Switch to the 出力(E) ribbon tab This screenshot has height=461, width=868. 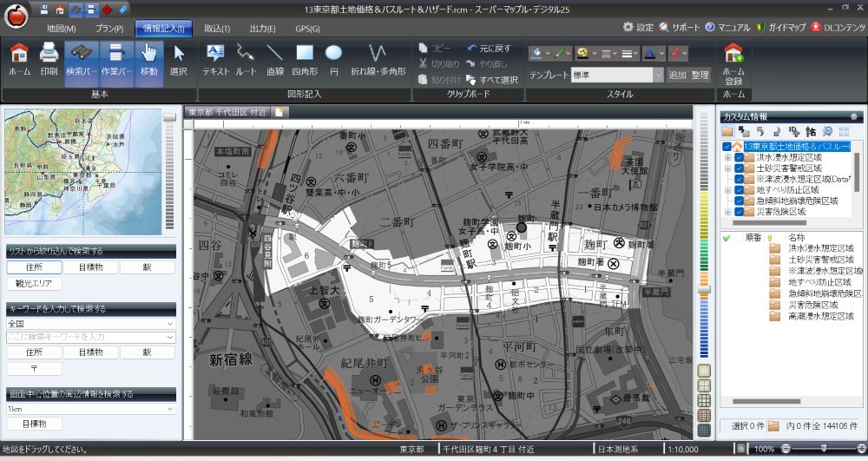click(262, 28)
